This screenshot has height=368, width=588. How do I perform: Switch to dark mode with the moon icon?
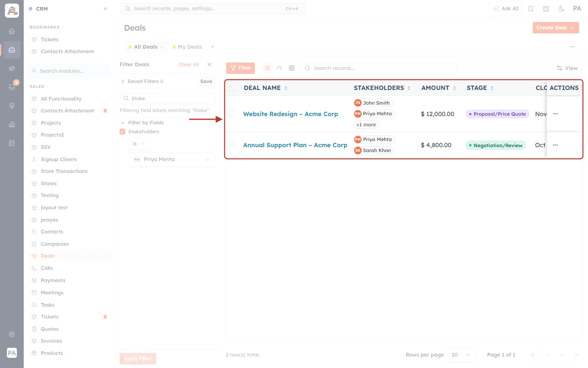coord(561,9)
